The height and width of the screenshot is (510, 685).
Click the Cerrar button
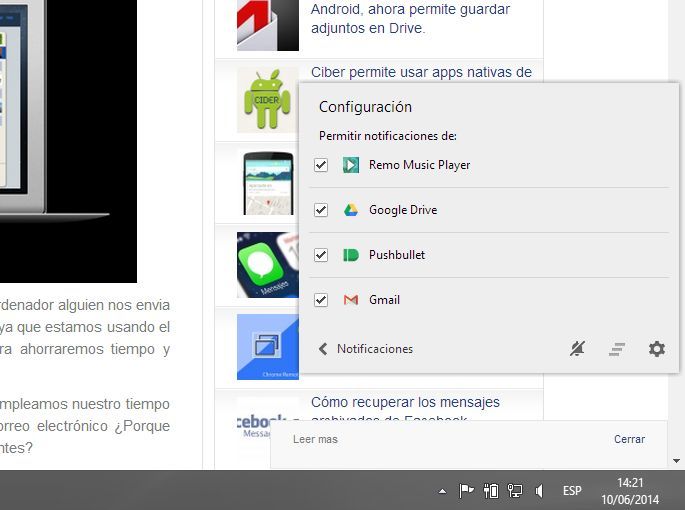(x=630, y=439)
